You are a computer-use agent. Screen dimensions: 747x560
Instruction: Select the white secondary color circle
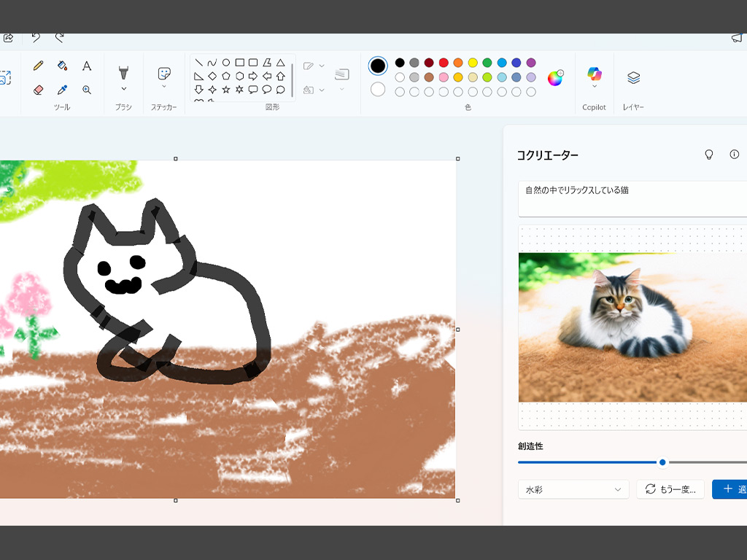tap(378, 89)
